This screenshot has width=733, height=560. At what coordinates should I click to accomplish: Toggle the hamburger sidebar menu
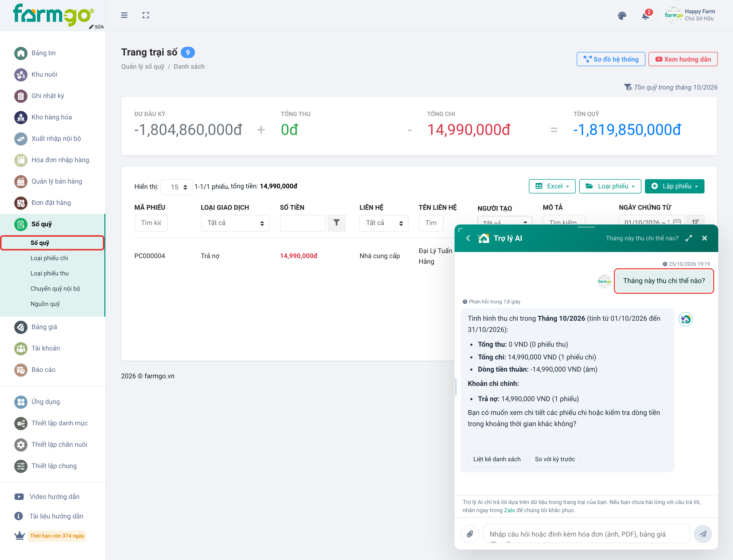coord(124,15)
